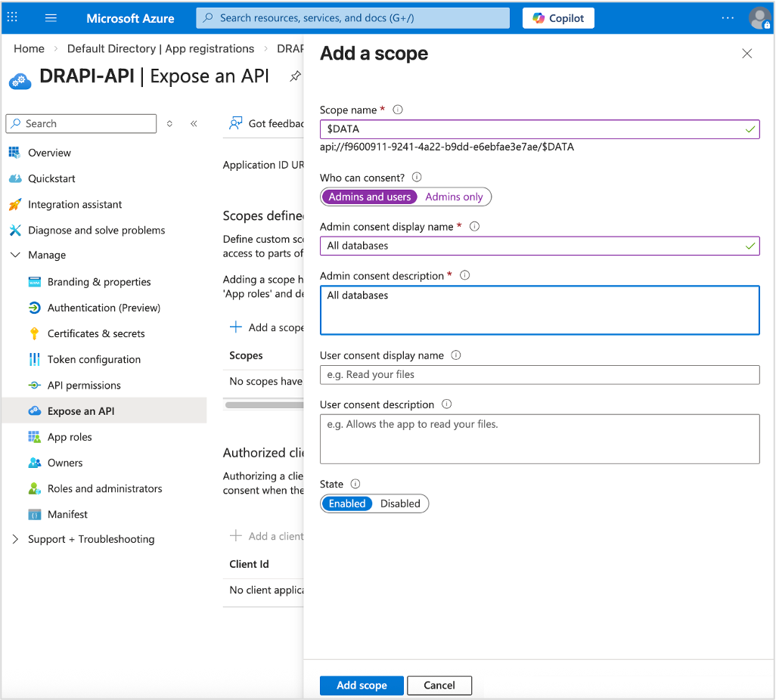776x700 pixels.
Task: Open Copilot from the top bar
Action: [558, 17]
